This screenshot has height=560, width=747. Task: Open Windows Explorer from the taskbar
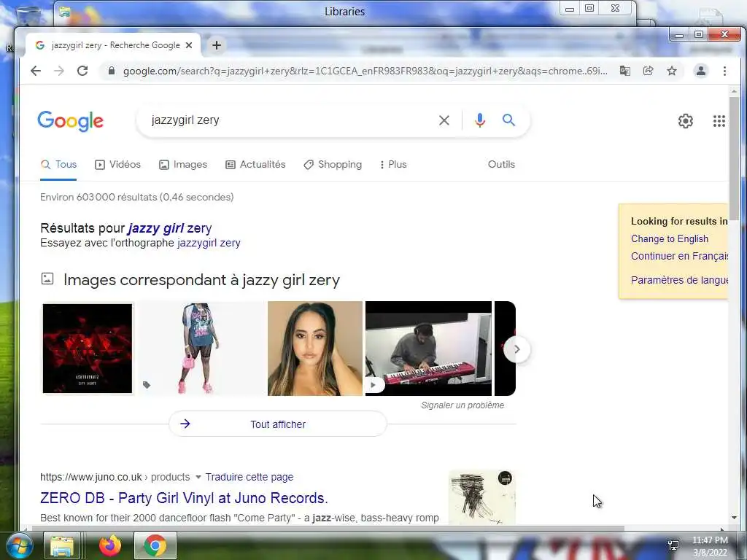point(62,545)
